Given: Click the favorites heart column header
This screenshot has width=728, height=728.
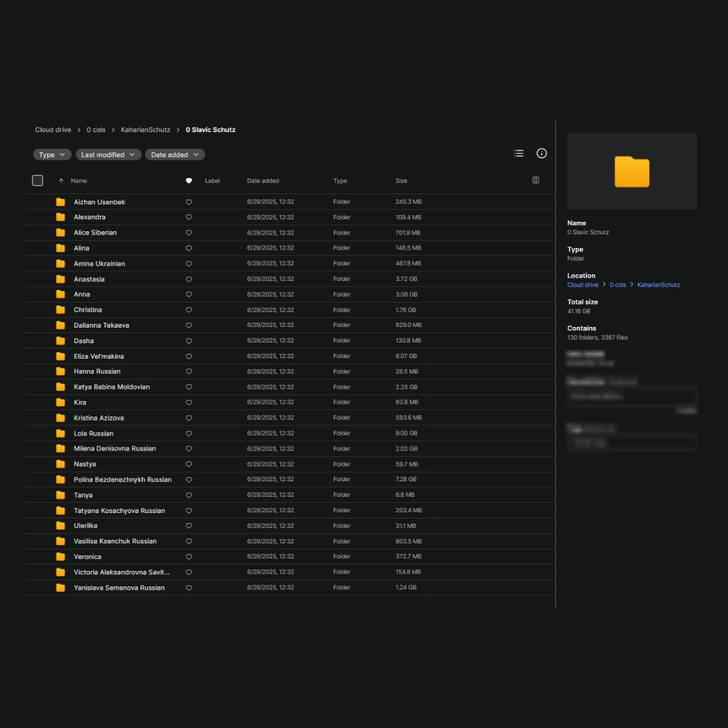Looking at the screenshot, I should [x=189, y=181].
